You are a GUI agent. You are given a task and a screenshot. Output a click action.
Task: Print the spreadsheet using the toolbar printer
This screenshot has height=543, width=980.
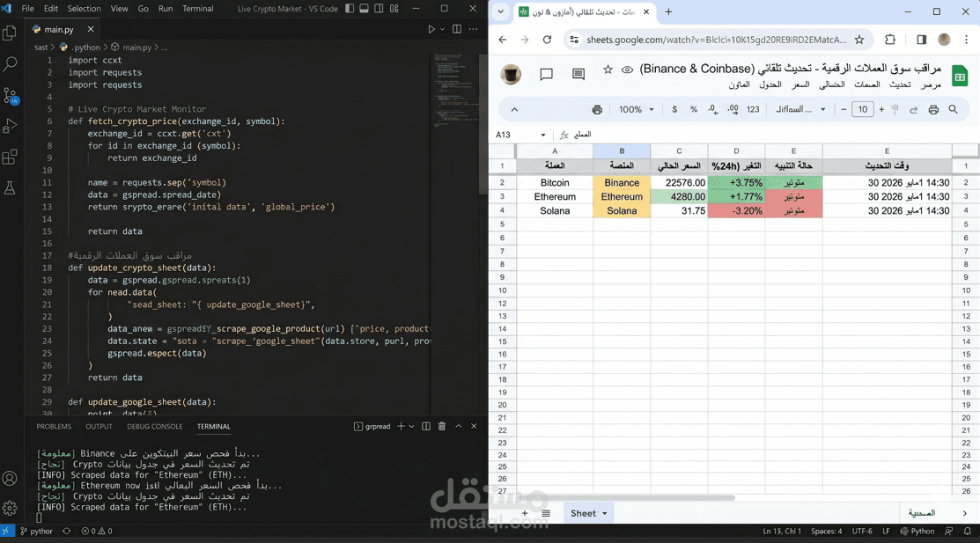tap(597, 109)
